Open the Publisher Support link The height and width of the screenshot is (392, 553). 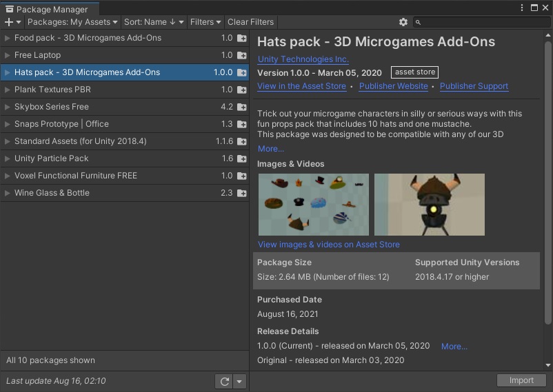pos(474,86)
